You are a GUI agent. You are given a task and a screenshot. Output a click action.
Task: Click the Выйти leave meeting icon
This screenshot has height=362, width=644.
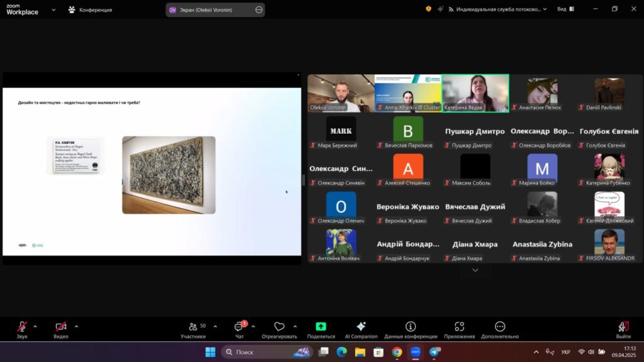tap(623, 327)
